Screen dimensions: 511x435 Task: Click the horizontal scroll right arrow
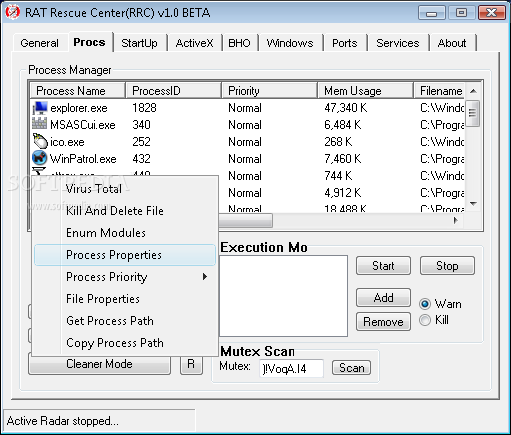click(x=456, y=220)
